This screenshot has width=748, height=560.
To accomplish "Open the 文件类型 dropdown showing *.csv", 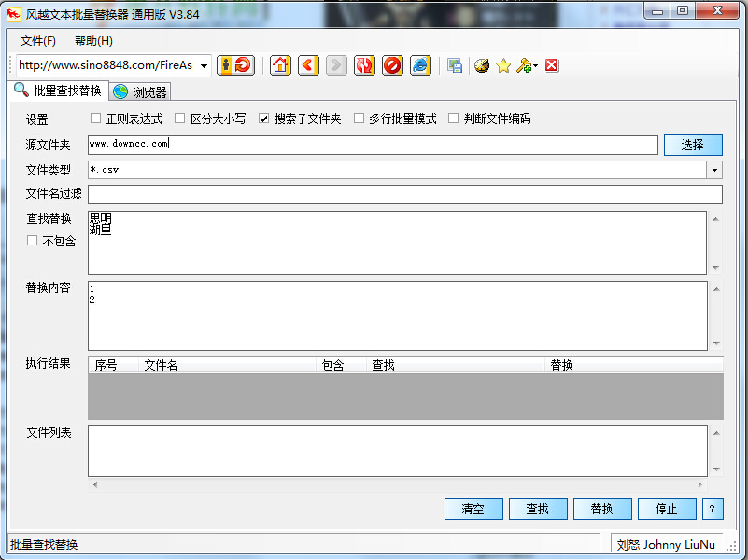I will pyautogui.click(x=714, y=170).
